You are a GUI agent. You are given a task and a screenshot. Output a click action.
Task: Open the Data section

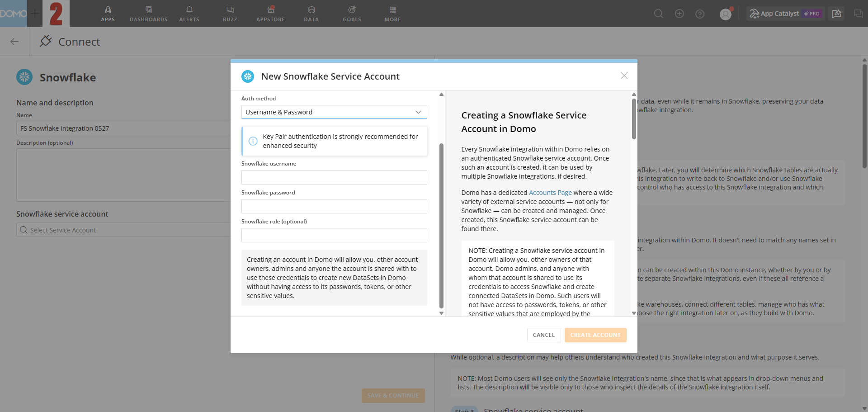click(311, 14)
